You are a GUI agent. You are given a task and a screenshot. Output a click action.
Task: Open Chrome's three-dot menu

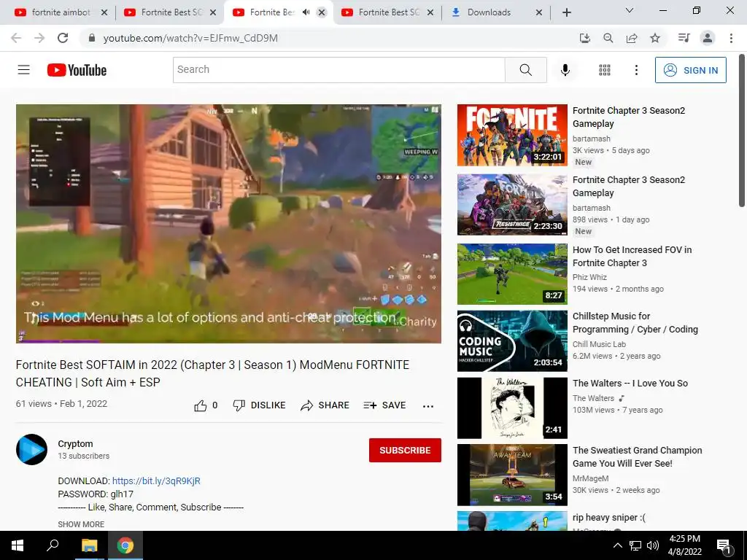click(731, 38)
